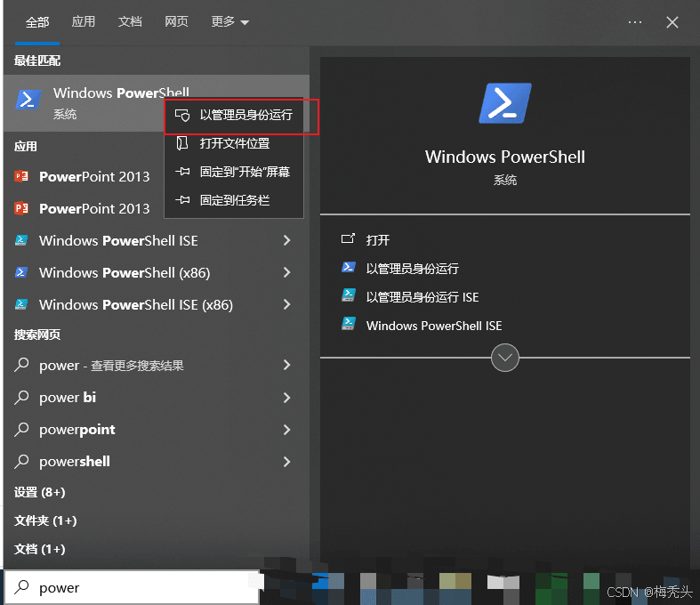Expand arrow for Windows PowerShell (x86)
The height and width of the screenshot is (605, 700).
click(286, 272)
